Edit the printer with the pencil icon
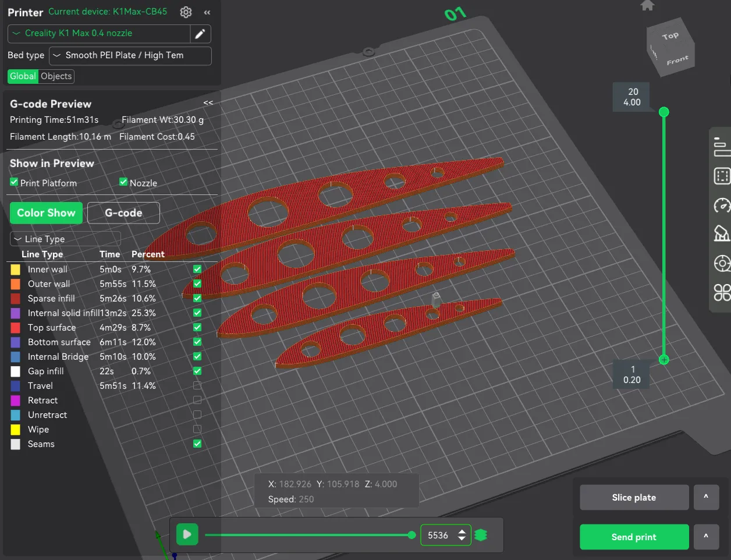 200,34
